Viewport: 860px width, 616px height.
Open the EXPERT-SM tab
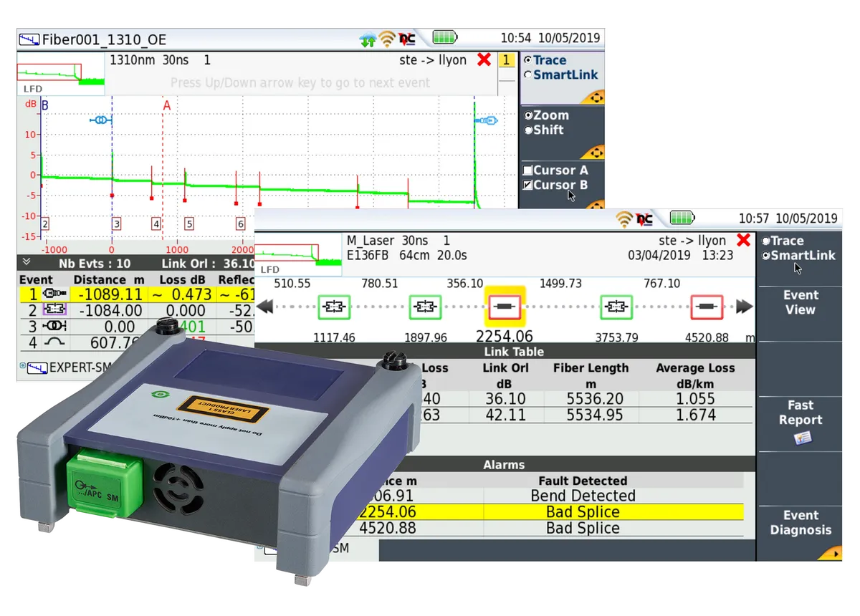(57, 367)
